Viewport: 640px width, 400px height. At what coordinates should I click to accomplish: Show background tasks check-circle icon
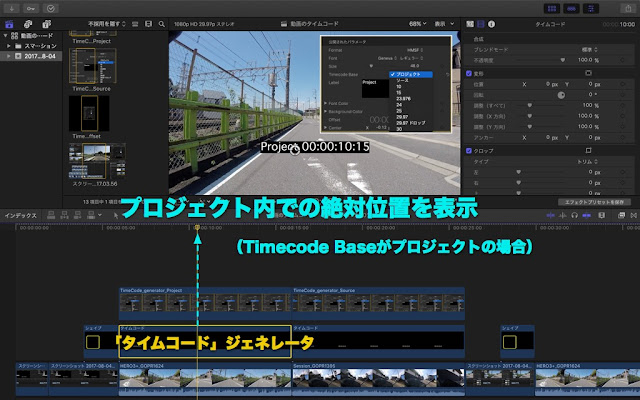[51, 8]
